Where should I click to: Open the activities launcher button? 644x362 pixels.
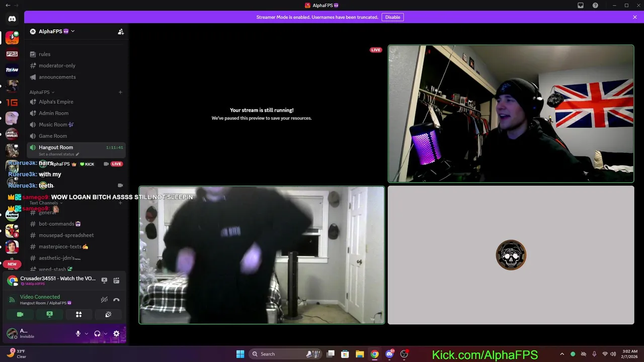pyautogui.click(x=78, y=314)
